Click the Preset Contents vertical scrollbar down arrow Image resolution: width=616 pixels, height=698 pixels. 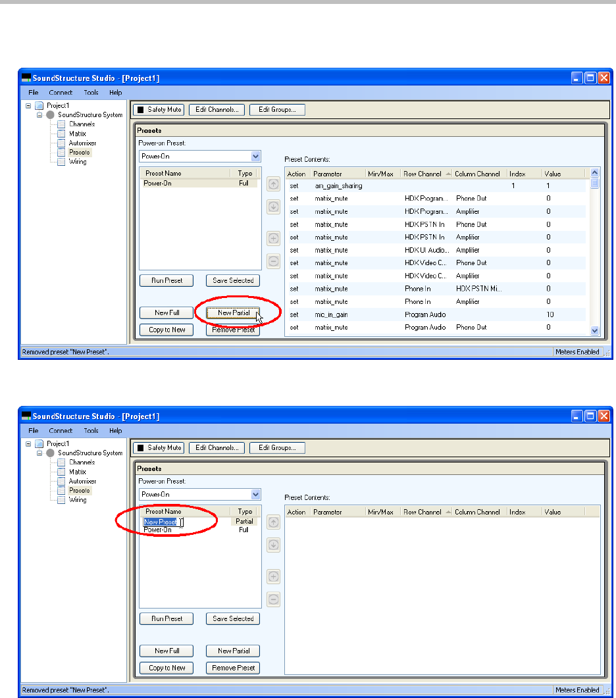click(x=595, y=331)
